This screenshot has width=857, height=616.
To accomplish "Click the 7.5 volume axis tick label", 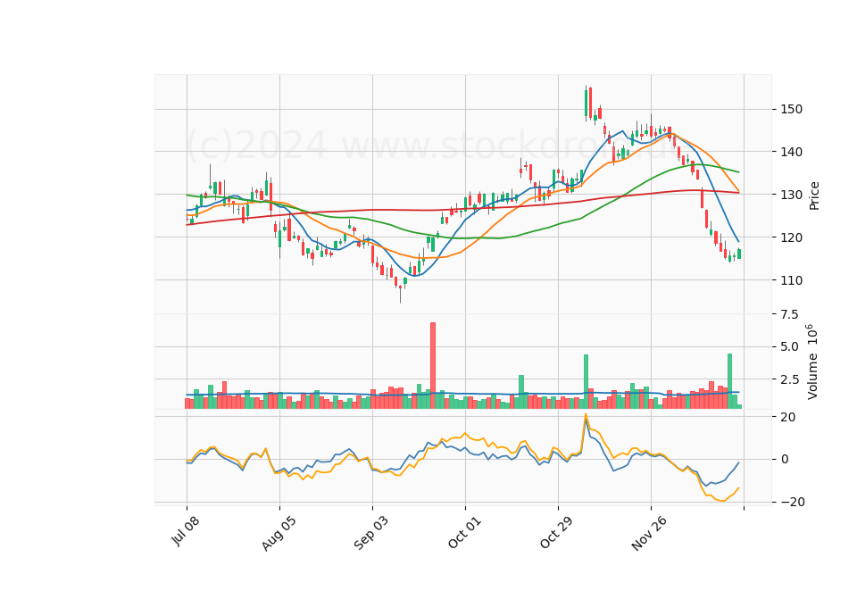I will 789,314.
